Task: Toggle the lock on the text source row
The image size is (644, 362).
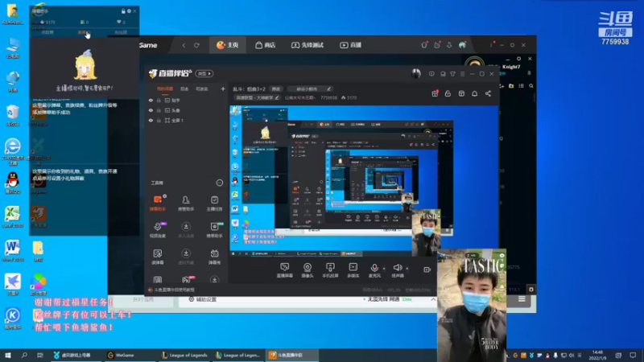Action: pyautogui.click(x=159, y=100)
